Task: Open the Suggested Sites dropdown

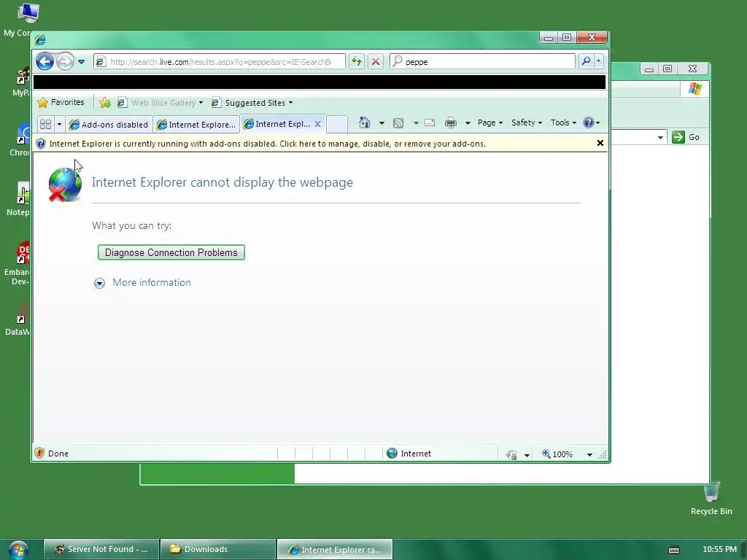Action: (x=252, y=102)
